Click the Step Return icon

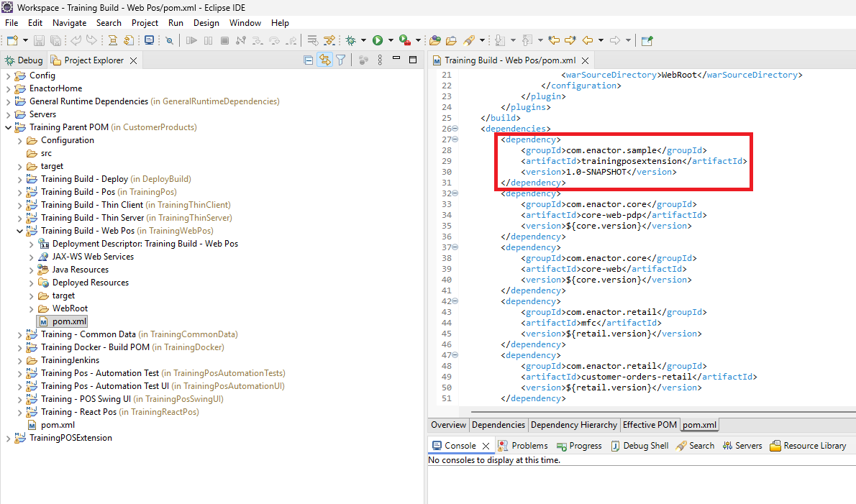click(291, 40)
